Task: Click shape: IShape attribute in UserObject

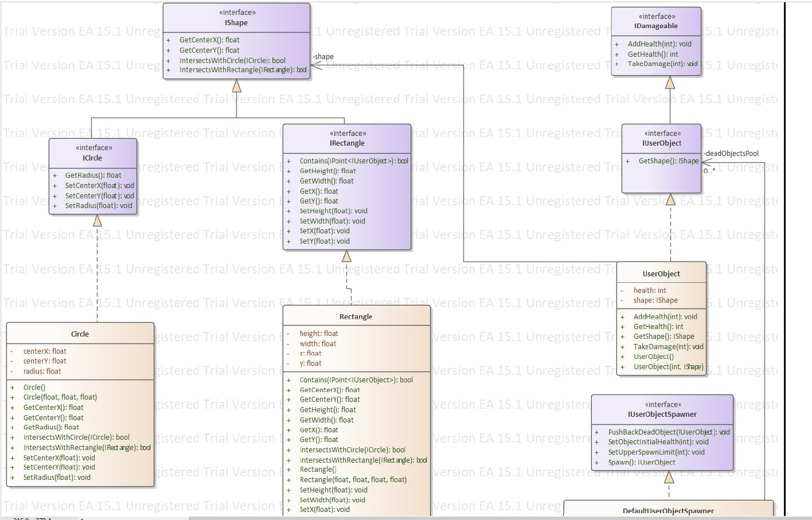Action: pos(655,300)
